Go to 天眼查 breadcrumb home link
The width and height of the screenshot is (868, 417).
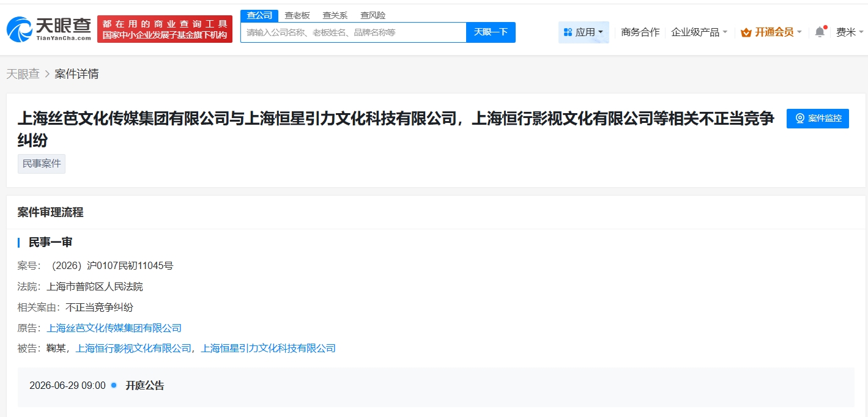23,74
